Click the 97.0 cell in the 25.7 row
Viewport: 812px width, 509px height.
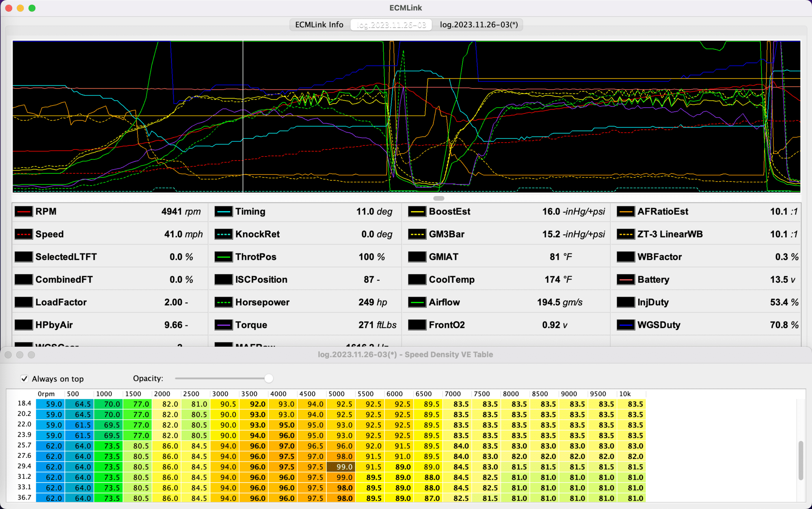click(283, 446)
